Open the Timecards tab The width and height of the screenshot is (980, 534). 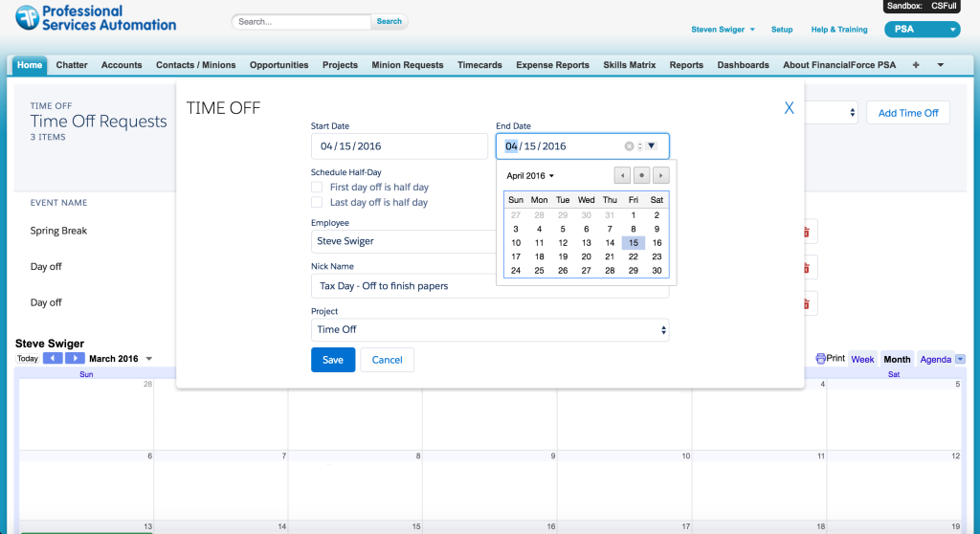click(x=479, y=65)
